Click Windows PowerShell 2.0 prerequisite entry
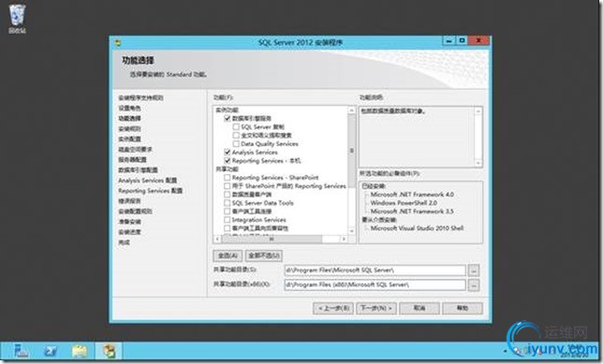Image resolution: width=603 pixels, height=364 pixels. tap(404, 203)
